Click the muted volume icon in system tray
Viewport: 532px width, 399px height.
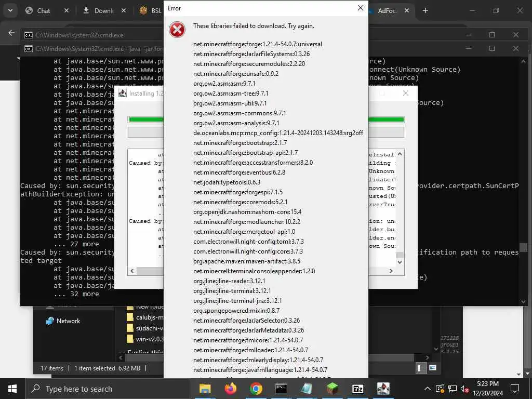pyautogui.click(x=464, y=389)
